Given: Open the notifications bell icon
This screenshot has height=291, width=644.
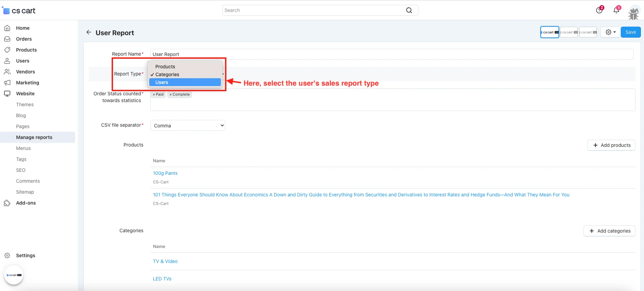Looking at the screenshot, I should 616,10.
